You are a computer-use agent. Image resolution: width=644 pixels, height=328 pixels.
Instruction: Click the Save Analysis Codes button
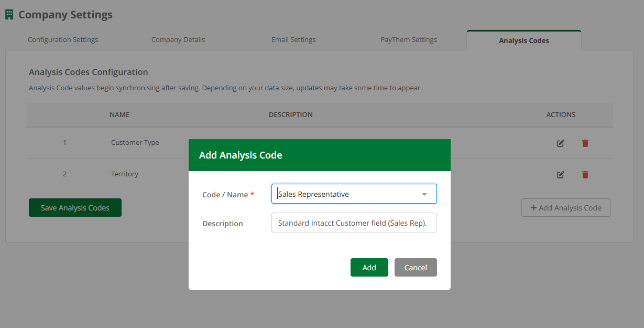[x=75, y=207]
